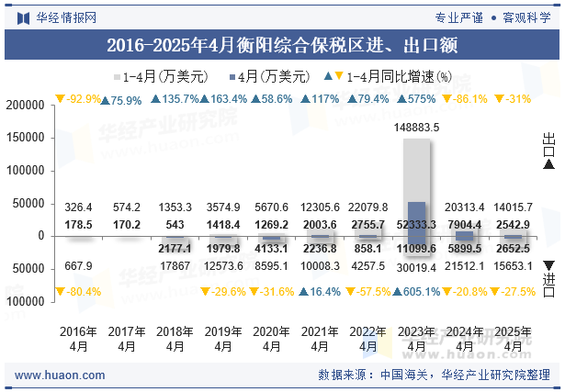Click the import value 858.1
Image resolution: width=565 pixels, height=392 pixels.
(367, 249)
